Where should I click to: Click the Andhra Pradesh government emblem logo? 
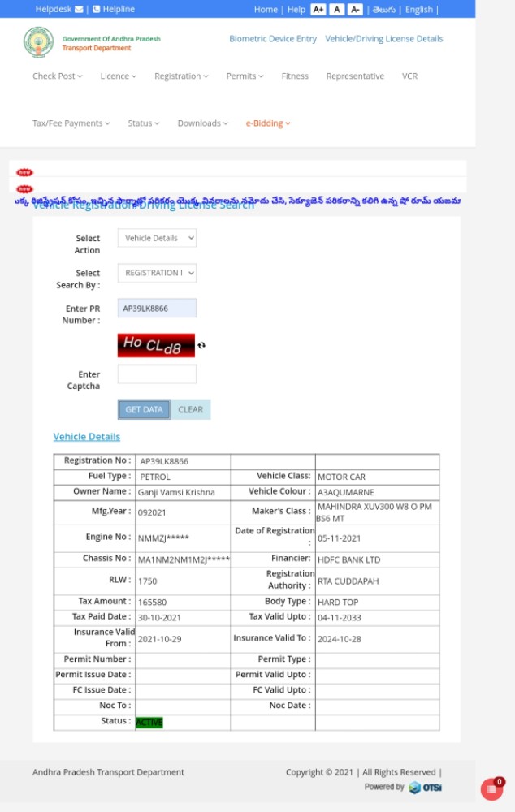coord(38,42)
